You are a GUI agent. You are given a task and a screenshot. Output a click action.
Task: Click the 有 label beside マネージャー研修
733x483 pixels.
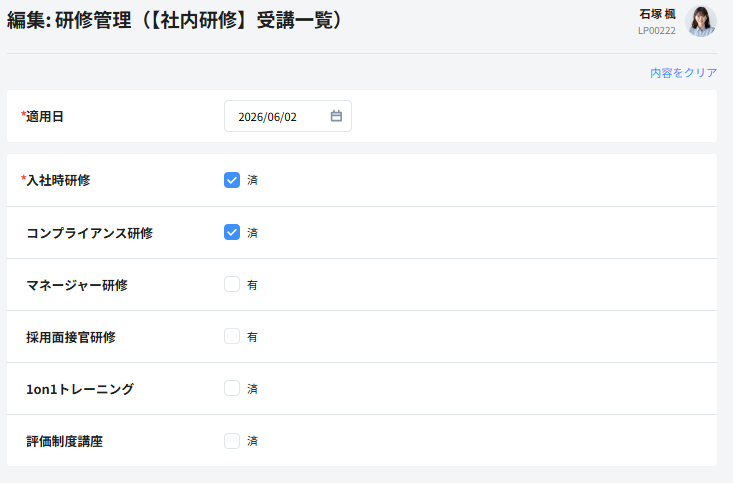click(x=252, y=285)
